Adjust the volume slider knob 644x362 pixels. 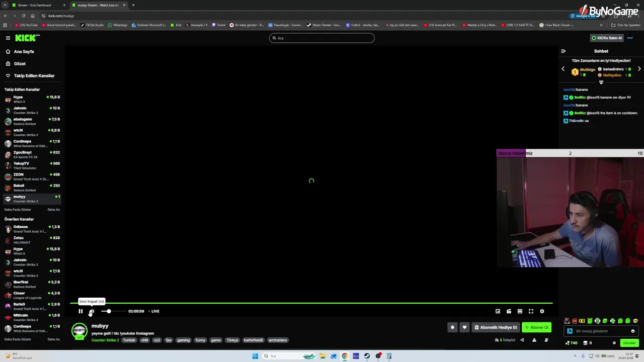(109, 311)
